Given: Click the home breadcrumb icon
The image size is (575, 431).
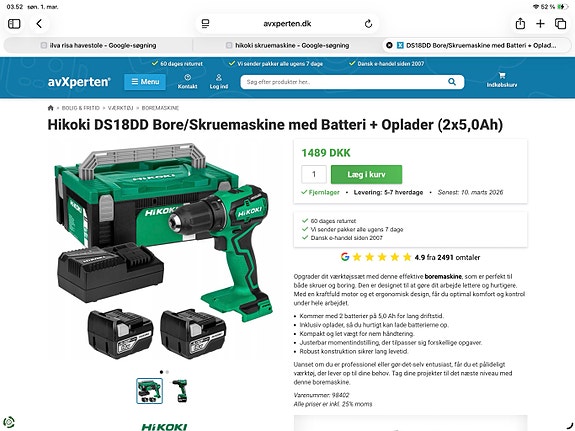Looking at the screenshot, I should pos(51,108).
